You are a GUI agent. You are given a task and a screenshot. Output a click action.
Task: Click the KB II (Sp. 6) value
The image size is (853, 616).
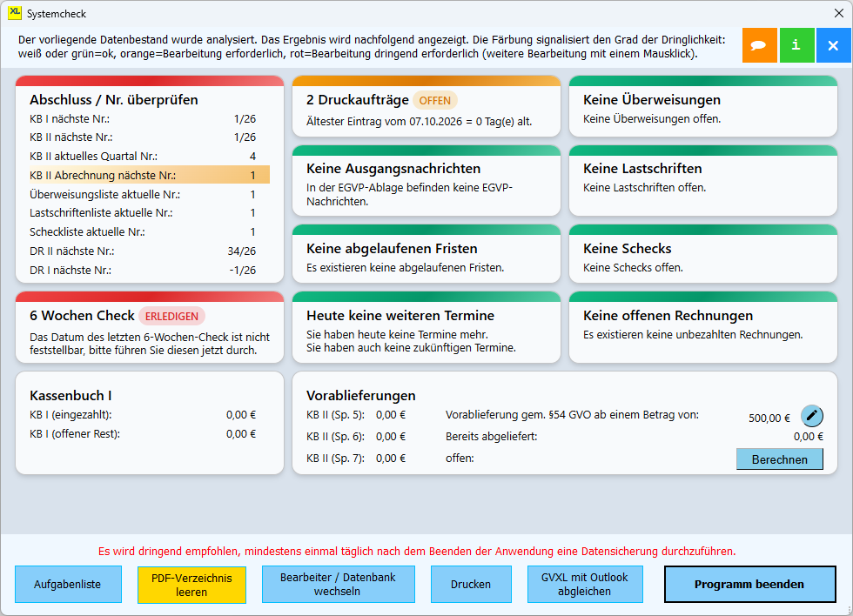tap(391, 437)
